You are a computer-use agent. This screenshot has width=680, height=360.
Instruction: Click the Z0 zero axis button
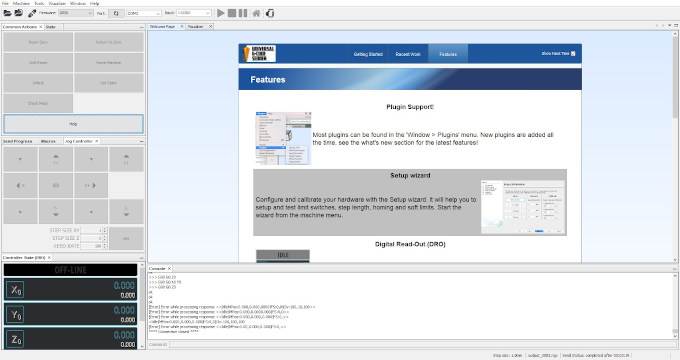pos(16,339)
